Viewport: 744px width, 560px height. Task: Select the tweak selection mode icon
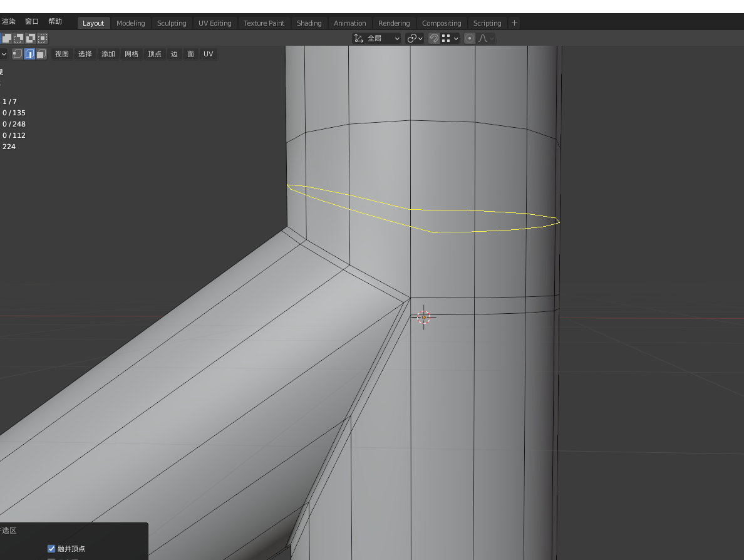point(7,38)
